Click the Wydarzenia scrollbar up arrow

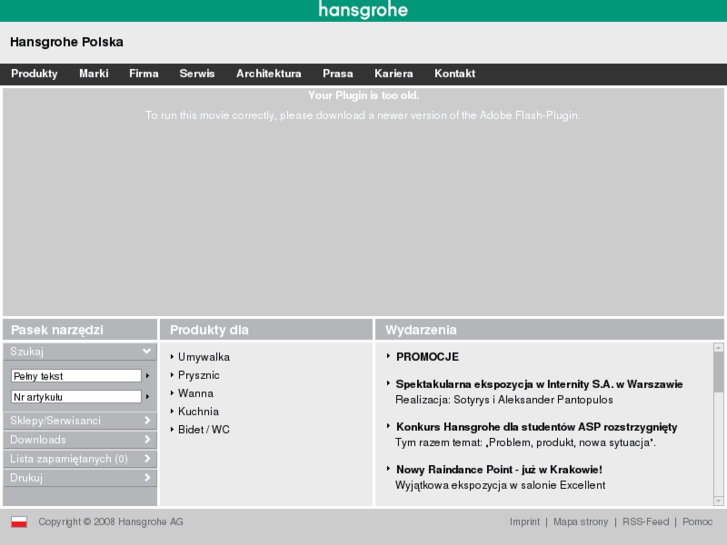click(718, 347)
